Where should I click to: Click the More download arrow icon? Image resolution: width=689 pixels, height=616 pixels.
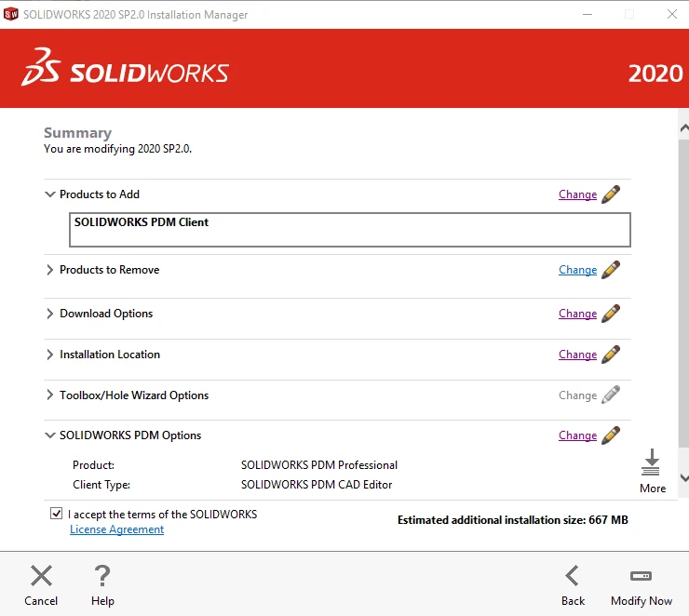(652, 463)
